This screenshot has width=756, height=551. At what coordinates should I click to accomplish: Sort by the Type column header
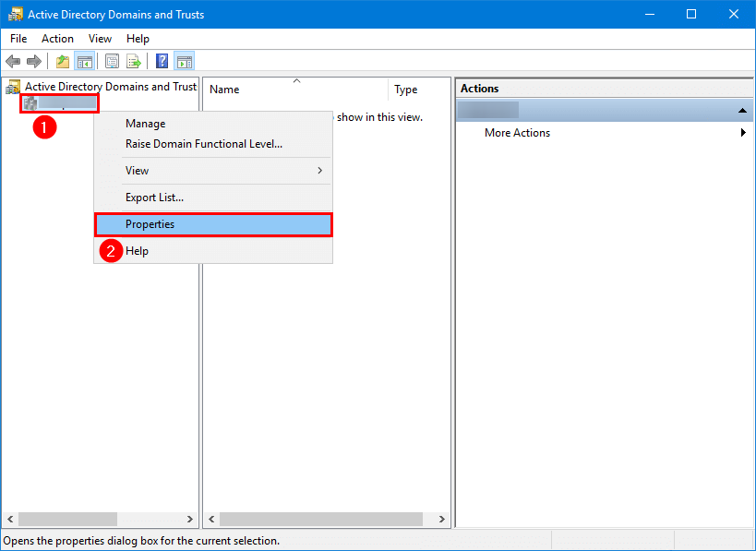coord(418,90)
